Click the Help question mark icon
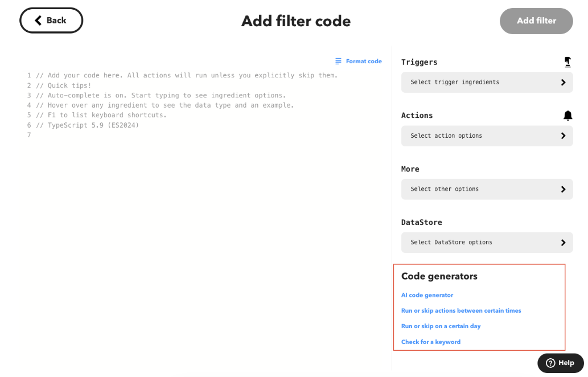This screenshot has height=377, width=588. click(x=550, y=363)
